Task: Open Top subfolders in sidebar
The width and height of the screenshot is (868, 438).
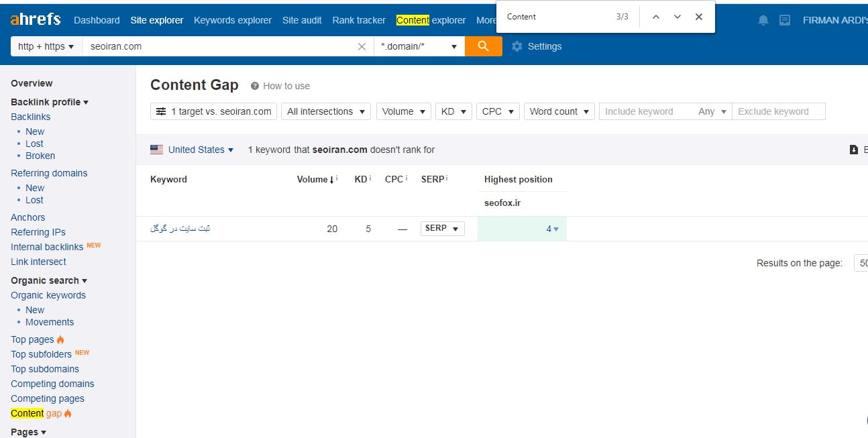Action: click(41, 354)
